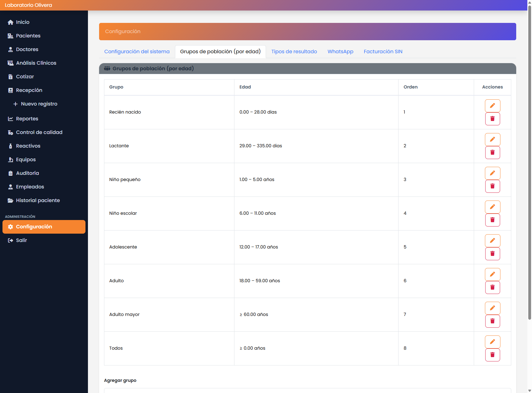Click Nuevo registro under Recepción

pos(39,104)
